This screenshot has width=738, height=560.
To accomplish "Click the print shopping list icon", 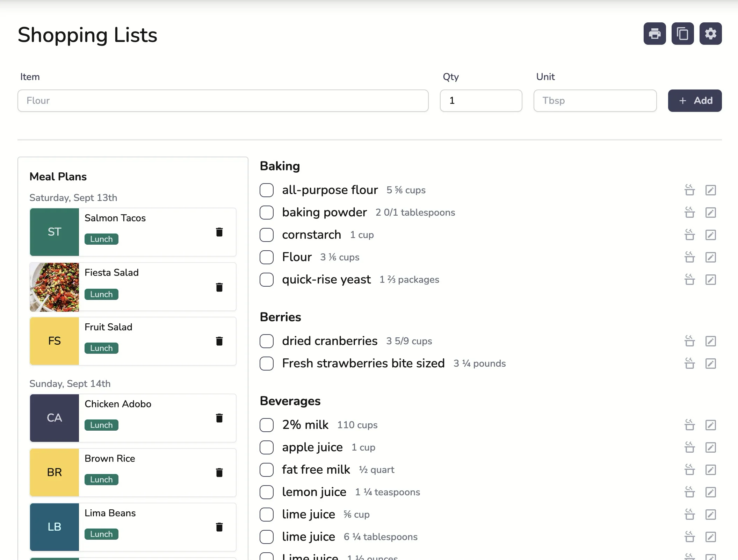I will [x=655, y=34].
